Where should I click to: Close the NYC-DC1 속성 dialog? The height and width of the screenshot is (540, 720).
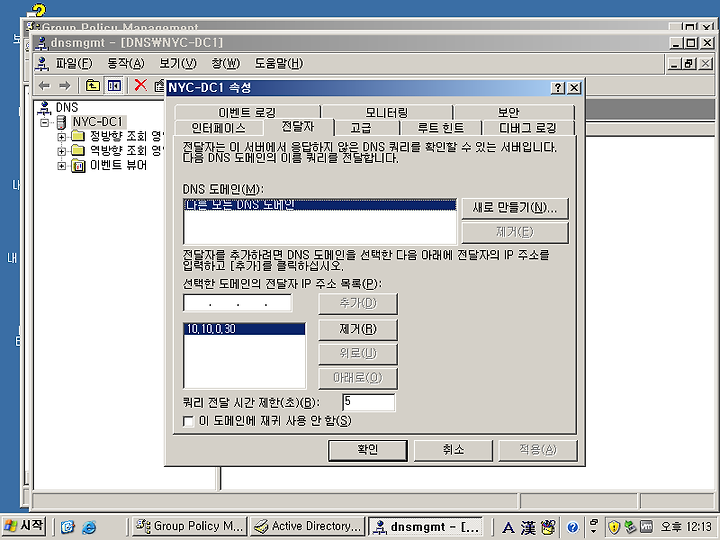(x=574, y=88)
